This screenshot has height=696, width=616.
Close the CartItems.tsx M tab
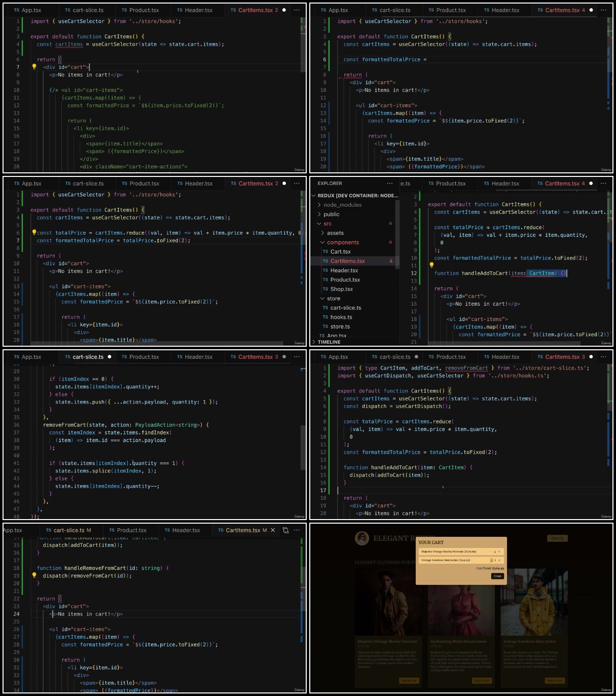(273, 530)
